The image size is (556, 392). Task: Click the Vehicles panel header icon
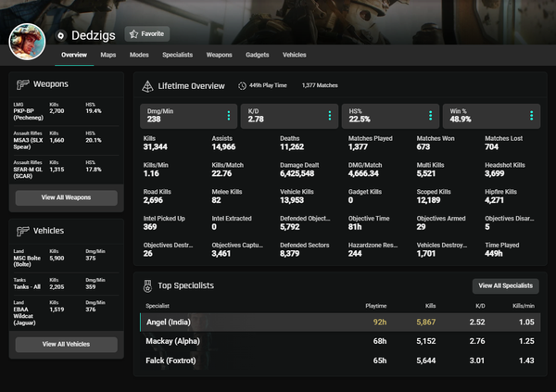pos(23,231)
